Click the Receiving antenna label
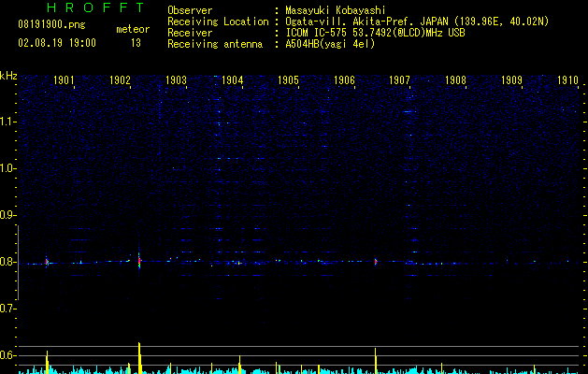Image resolution: width=588 pixels, height=374 pixels. pos(215,44)
